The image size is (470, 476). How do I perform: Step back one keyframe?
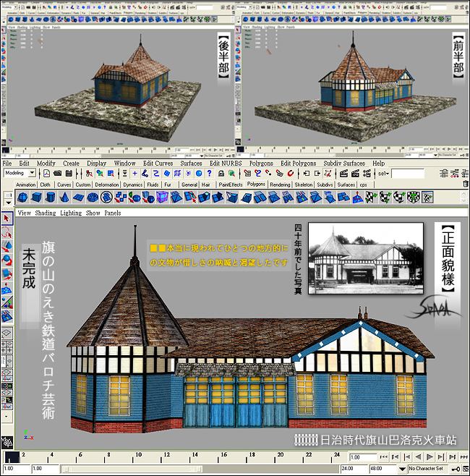pos(407,456)
